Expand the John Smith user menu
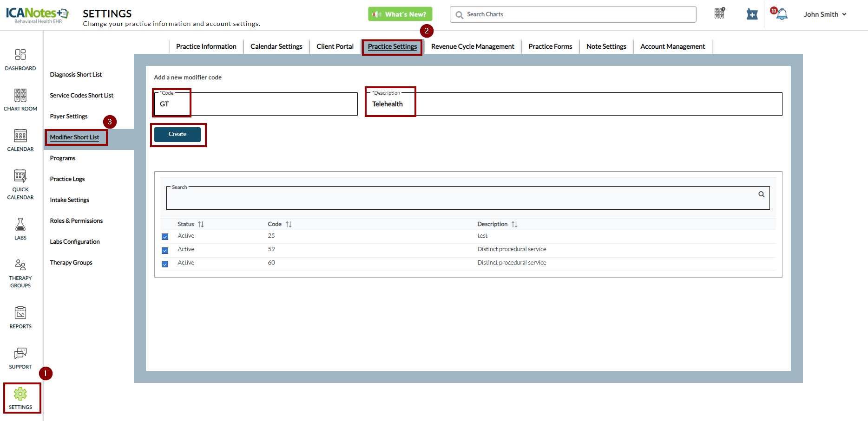 (825, 14)
